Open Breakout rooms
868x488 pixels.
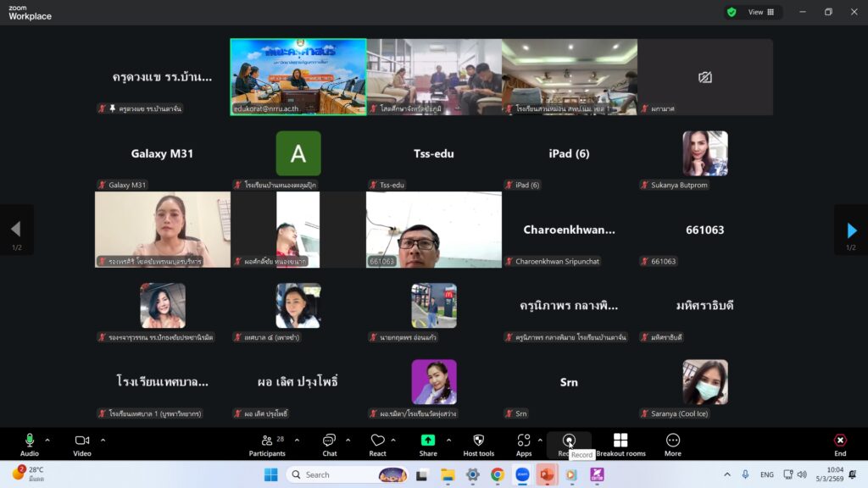(x=620, y=444)
